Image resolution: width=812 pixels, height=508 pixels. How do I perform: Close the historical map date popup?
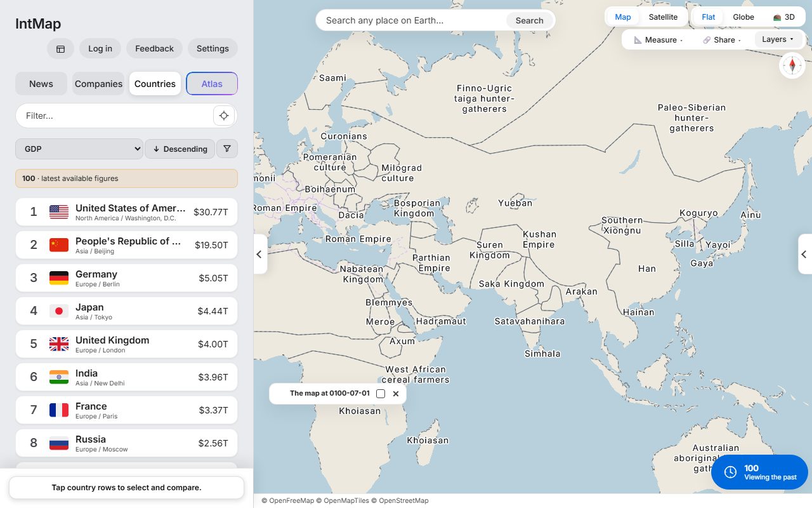396,394
